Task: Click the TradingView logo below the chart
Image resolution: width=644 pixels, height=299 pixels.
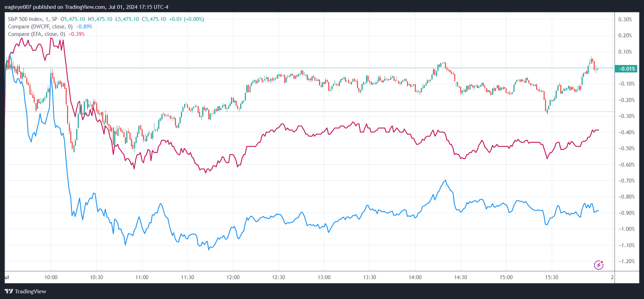Action: (x=26, y=292)
